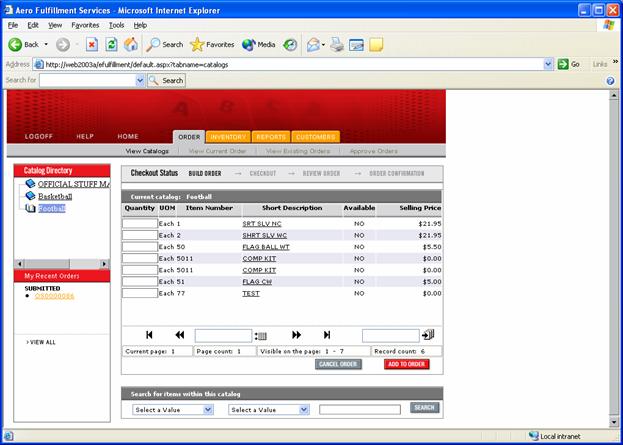Screen dimensions: 623x445
Task: Click the catalog search text field
Action: point(360,410)
